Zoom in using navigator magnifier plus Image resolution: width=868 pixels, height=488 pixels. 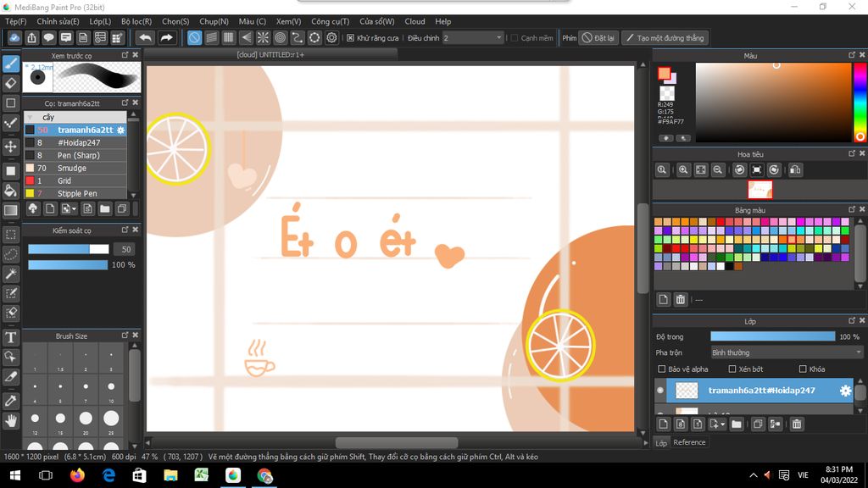683,169
